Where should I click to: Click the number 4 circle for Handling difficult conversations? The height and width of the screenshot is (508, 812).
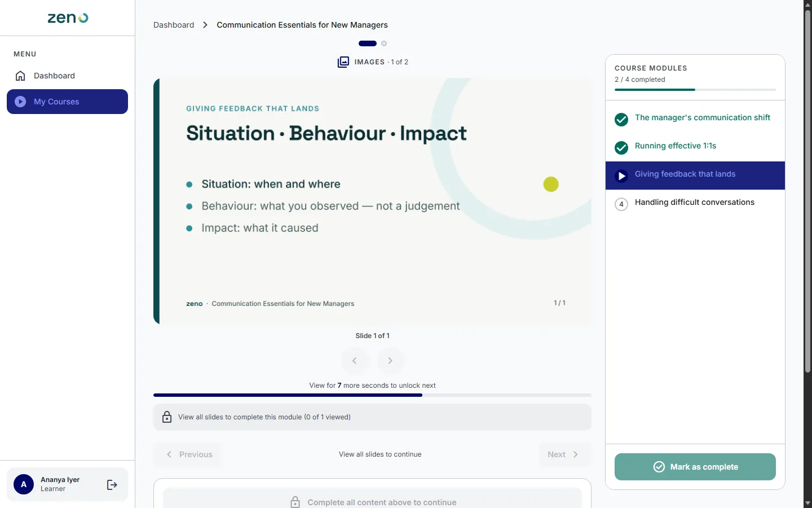621,204
